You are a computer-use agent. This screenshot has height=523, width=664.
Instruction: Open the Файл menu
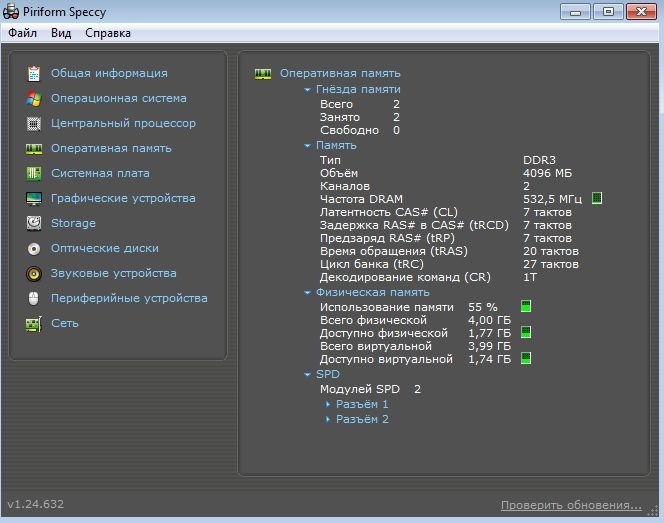[x=22, y=33]
